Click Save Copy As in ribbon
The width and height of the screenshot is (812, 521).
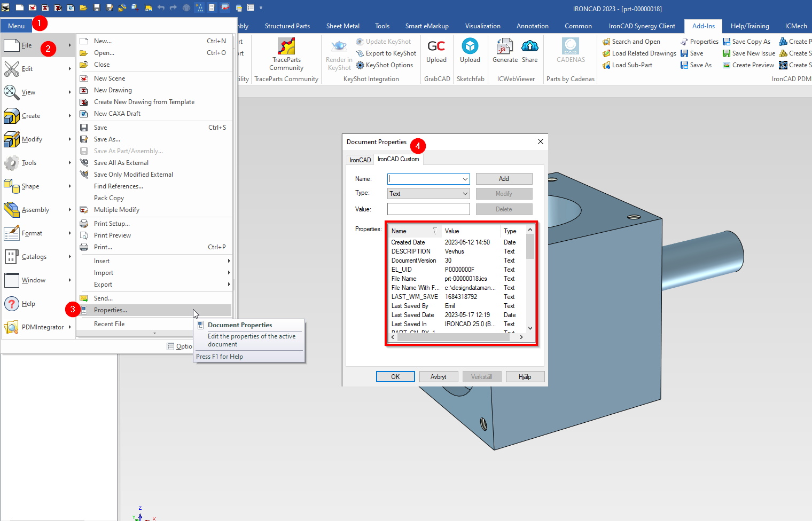click(747, 42)
